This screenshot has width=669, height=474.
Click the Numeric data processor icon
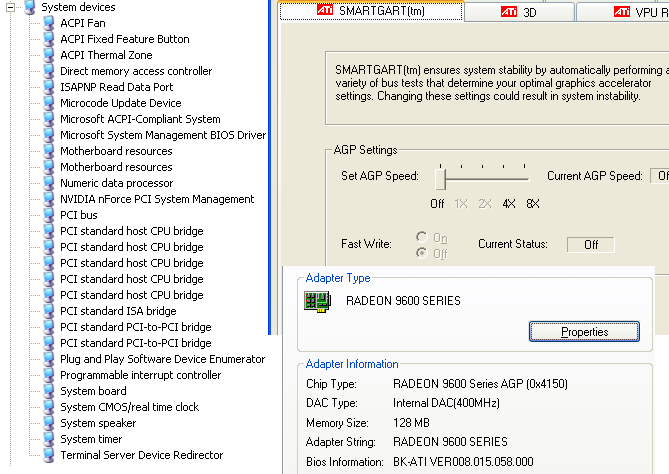coord(48,183)
